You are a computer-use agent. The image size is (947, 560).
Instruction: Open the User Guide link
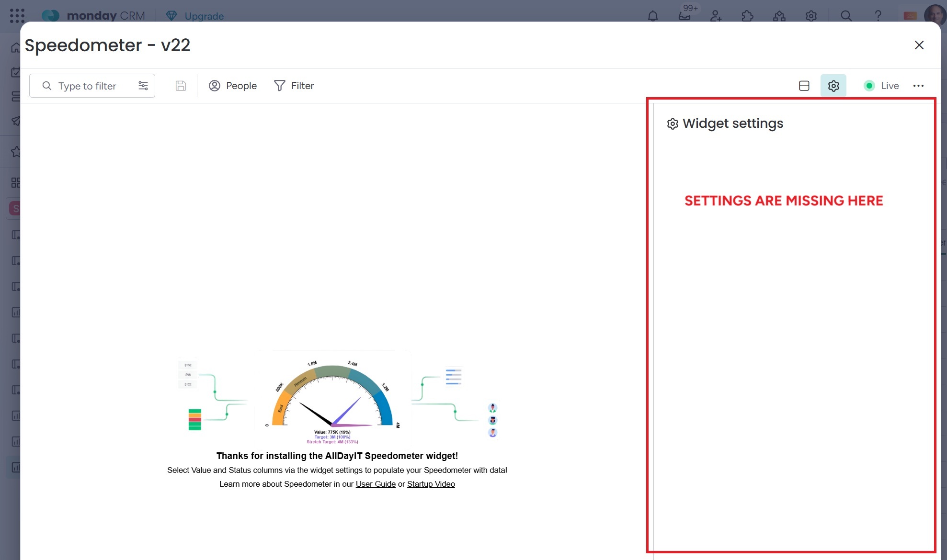(x=376, y=484)
